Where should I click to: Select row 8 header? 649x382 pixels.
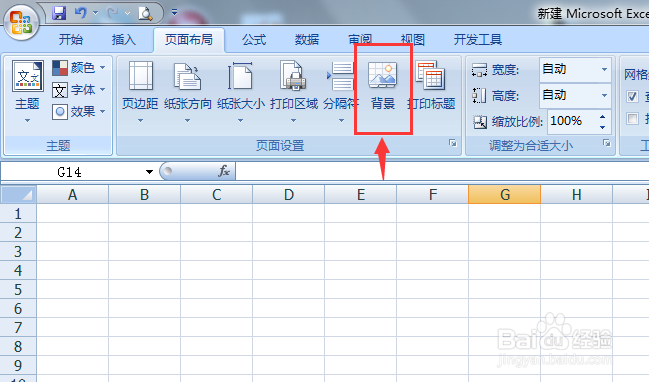[18, 347]
